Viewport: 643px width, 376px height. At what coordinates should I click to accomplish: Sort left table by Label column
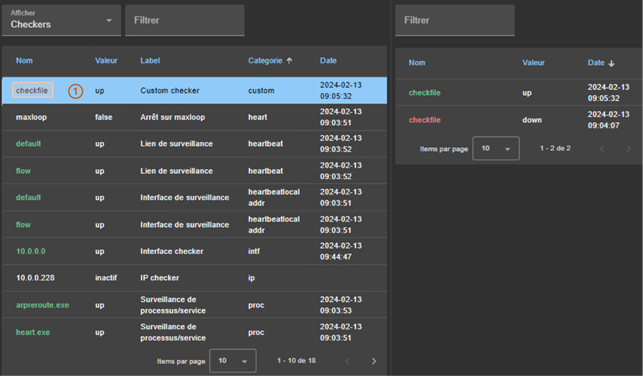pyautogui.click(x=150, y=61)
